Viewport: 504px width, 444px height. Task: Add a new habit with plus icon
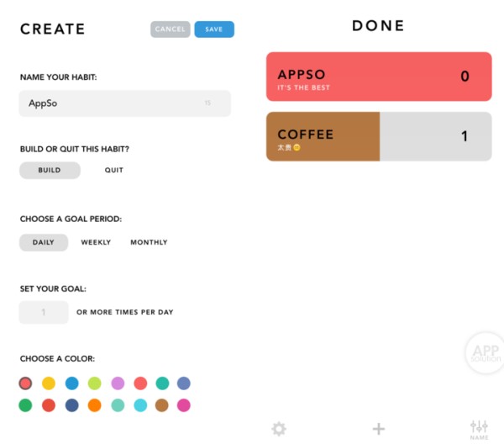(379, 429)
